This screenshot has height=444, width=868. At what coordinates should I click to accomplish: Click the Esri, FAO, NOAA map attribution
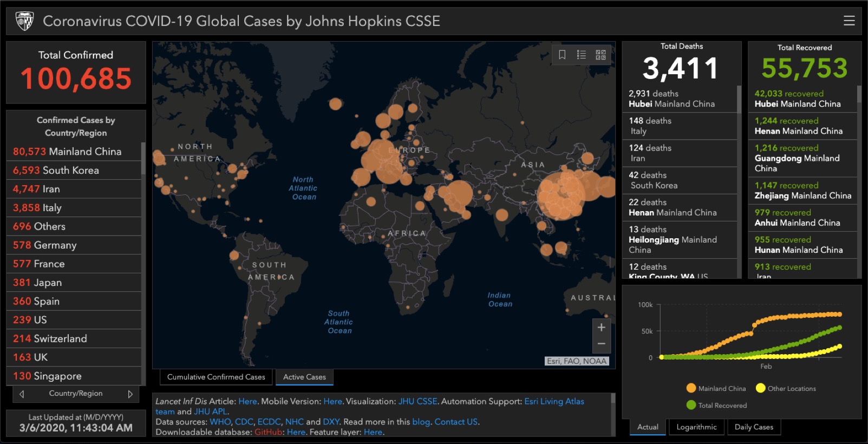click(x=577, y=361)
